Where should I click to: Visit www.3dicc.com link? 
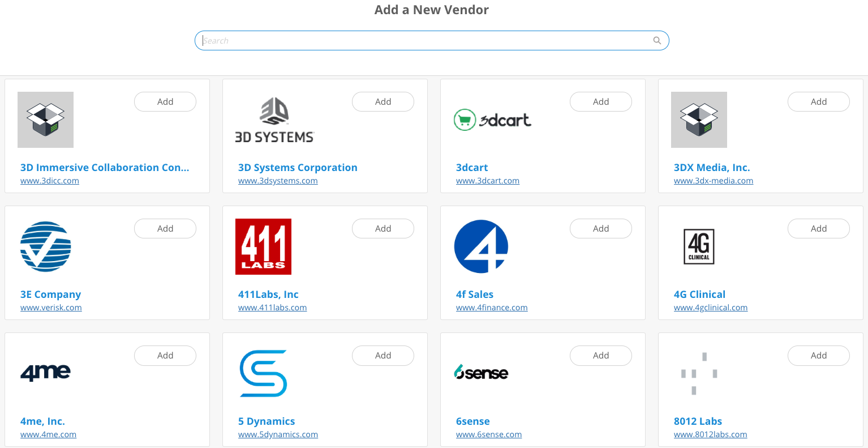[50, 181]
